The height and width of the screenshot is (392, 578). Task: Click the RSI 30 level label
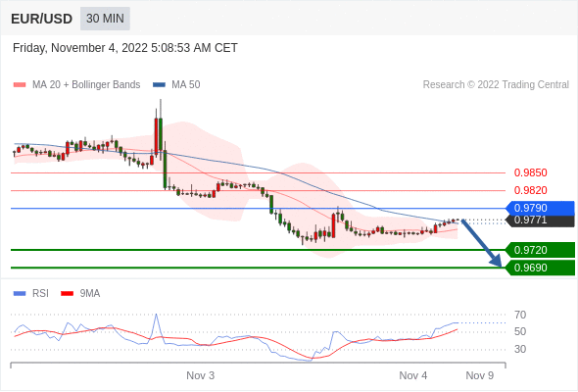coord(520,349)
